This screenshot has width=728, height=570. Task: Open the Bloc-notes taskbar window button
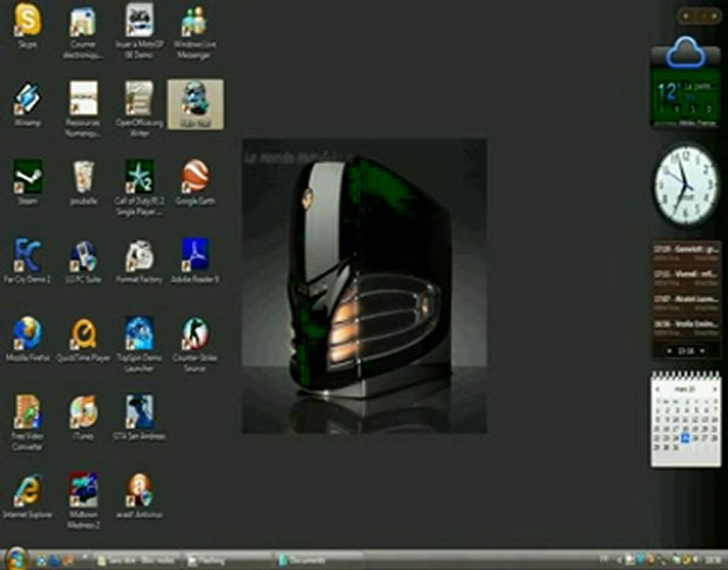point(137,560)
